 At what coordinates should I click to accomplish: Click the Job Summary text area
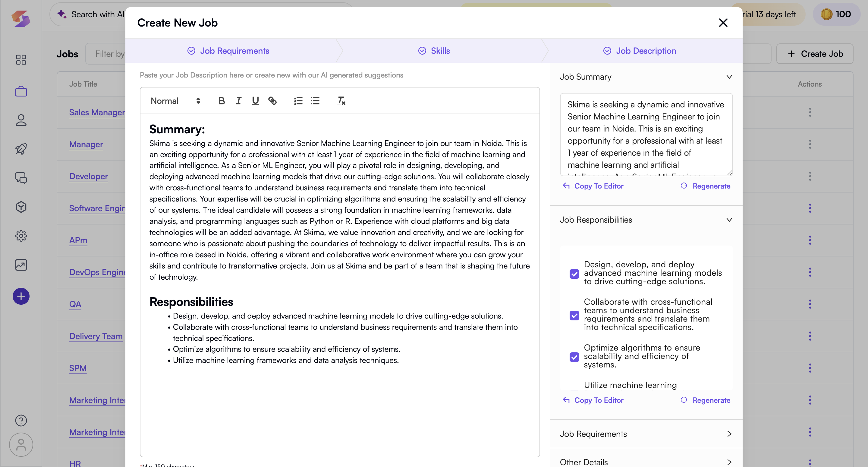point(646,135)
